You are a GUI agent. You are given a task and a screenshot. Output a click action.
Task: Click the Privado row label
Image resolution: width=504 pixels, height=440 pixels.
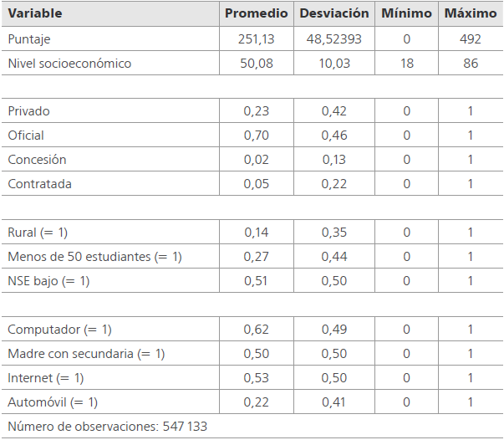[x=28, y=111]
